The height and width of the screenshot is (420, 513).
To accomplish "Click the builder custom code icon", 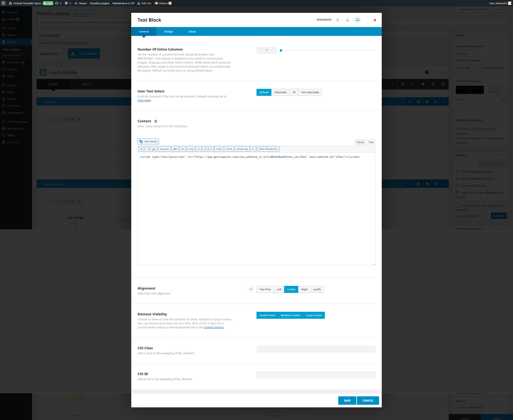I will tap(413, 84).
